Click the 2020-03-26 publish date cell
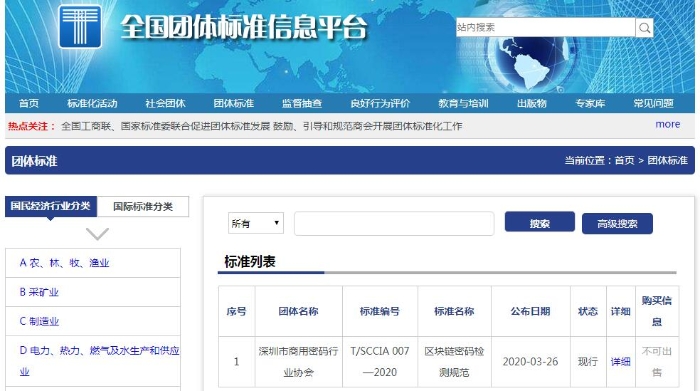 (x=530, y=362)
